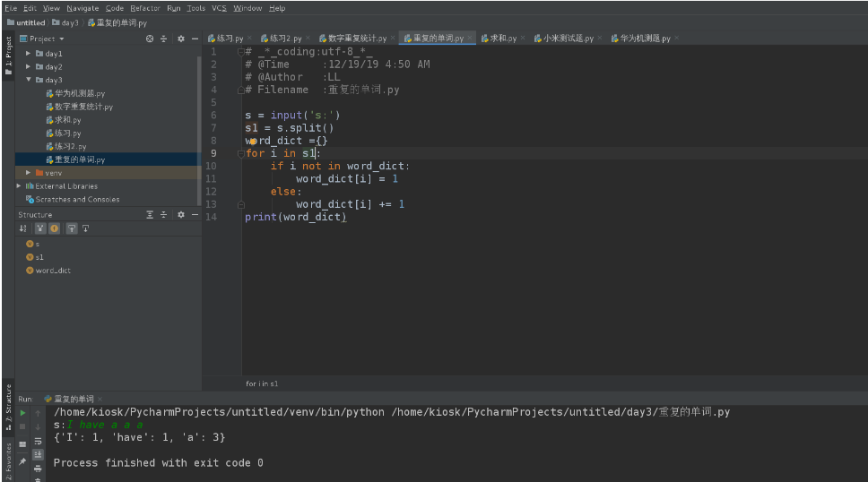This screenshot has height=482, width=868.
Task: Open Project panel settings gear
Action: pos(181,39)
